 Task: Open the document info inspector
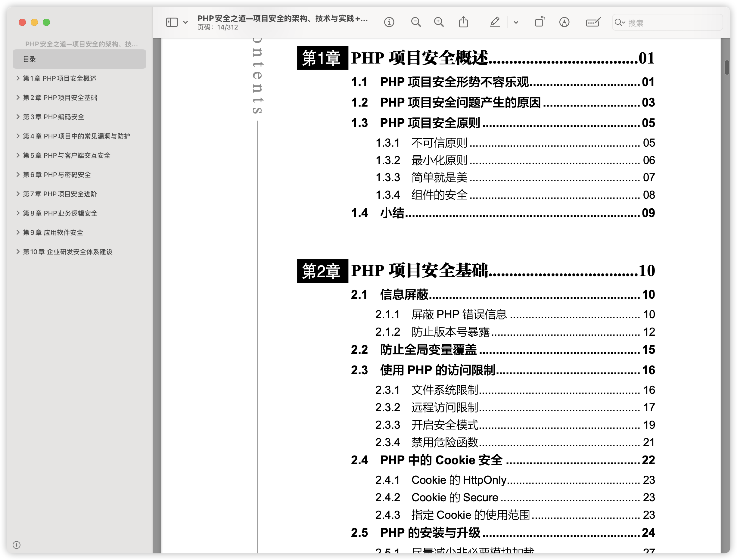pos(389,22)
